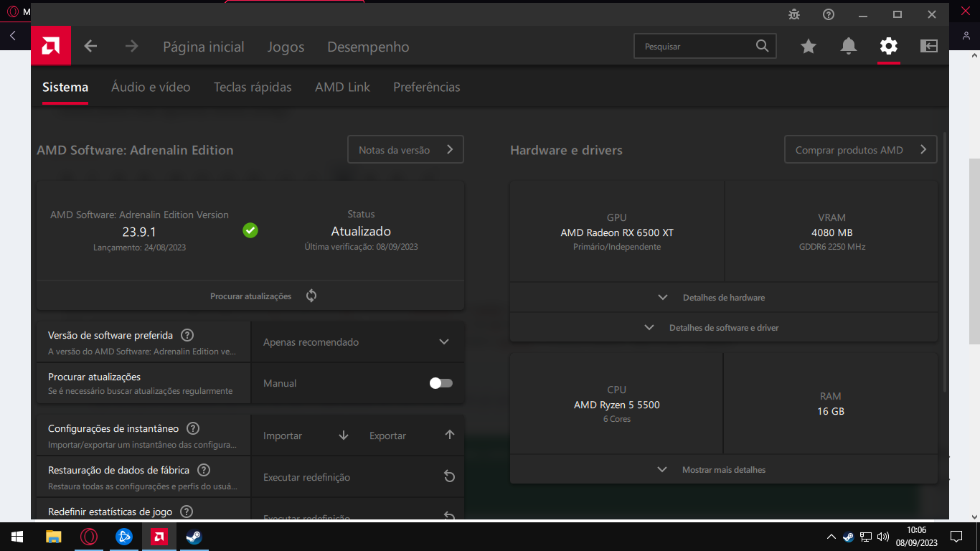Click the 4080 MB VRAM value
980x551 pixels.
831,232
